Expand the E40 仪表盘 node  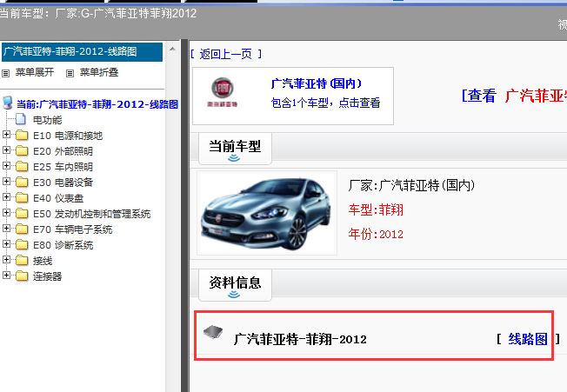coord(6,197)
